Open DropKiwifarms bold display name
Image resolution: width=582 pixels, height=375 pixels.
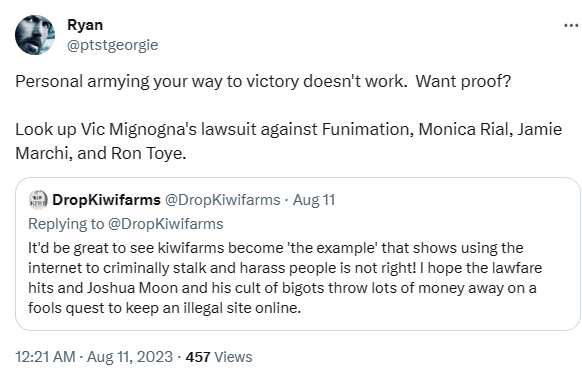(106, 200)
